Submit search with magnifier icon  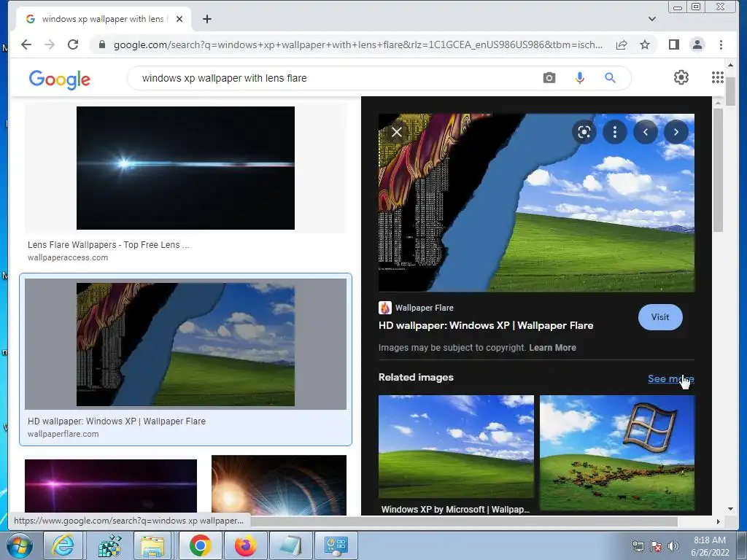(x=610, y=77)
